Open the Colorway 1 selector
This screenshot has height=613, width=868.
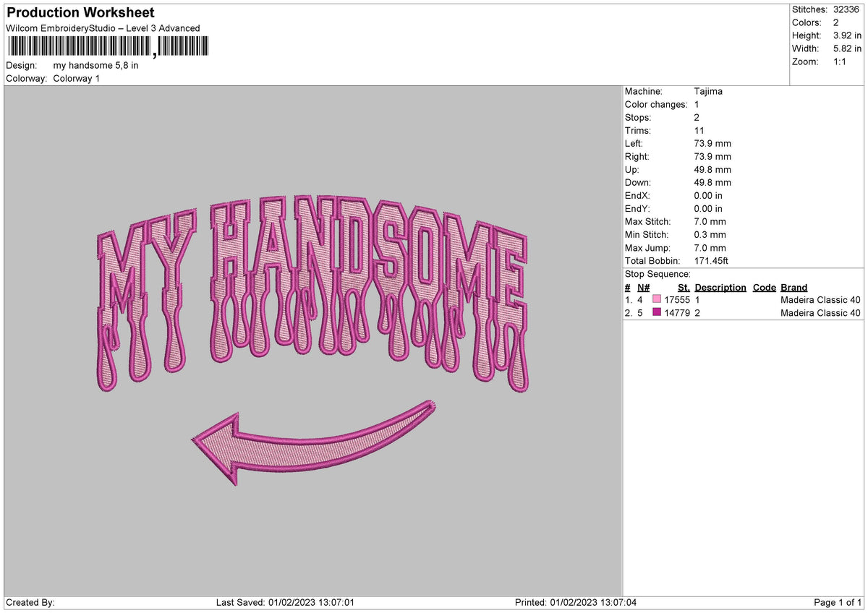(x=76, y=79)
